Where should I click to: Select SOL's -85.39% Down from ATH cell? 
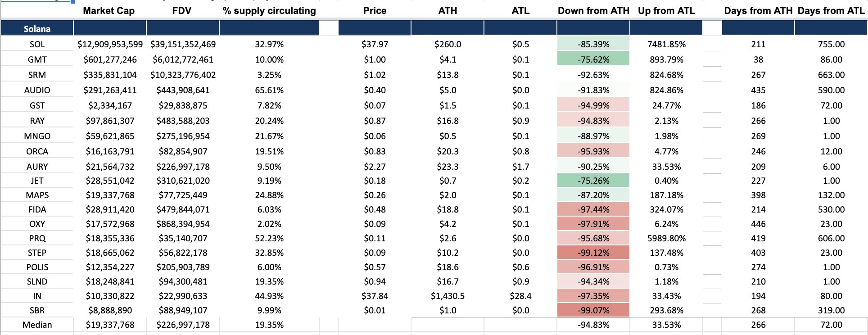pyautogui.click(x=593, y=44)
